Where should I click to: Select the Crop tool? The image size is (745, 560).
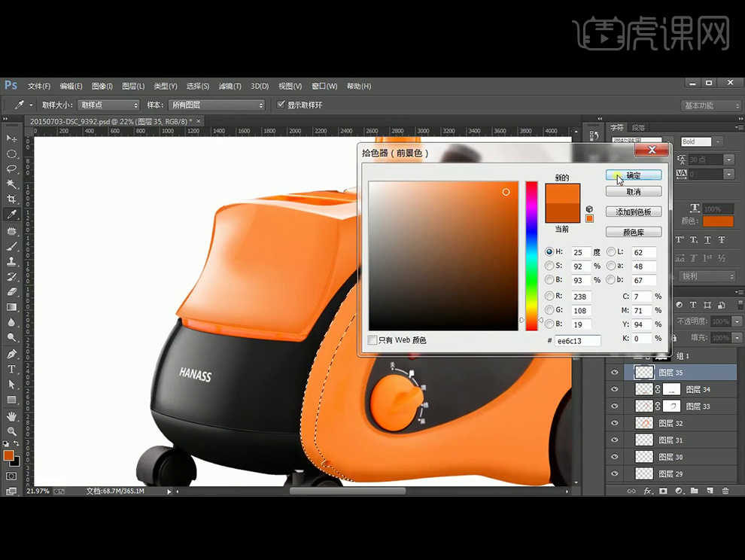(11, 199)
